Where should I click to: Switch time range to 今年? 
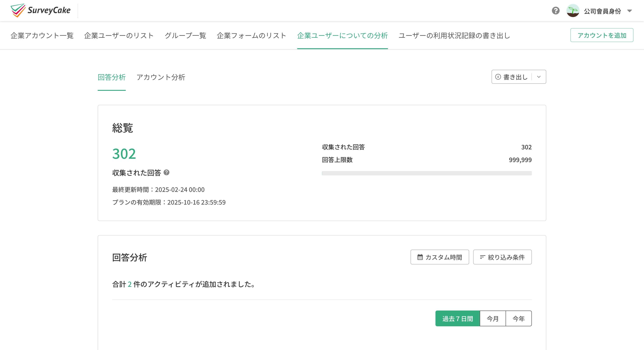pos(518,318)
